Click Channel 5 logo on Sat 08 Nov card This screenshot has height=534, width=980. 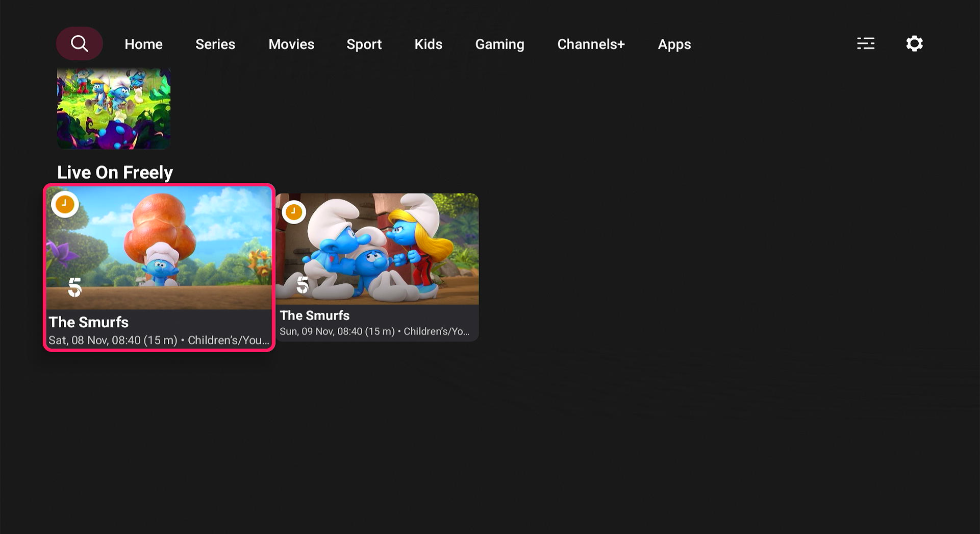coord(75,287)
